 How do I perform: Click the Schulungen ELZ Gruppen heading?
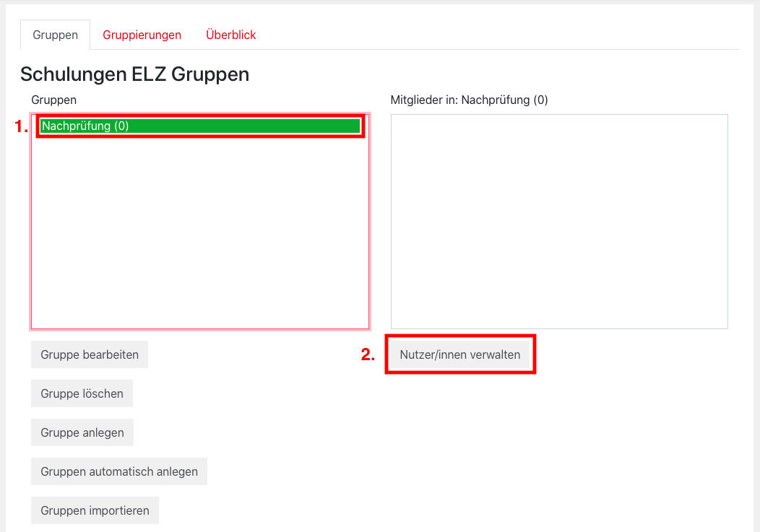pos(134,74)
